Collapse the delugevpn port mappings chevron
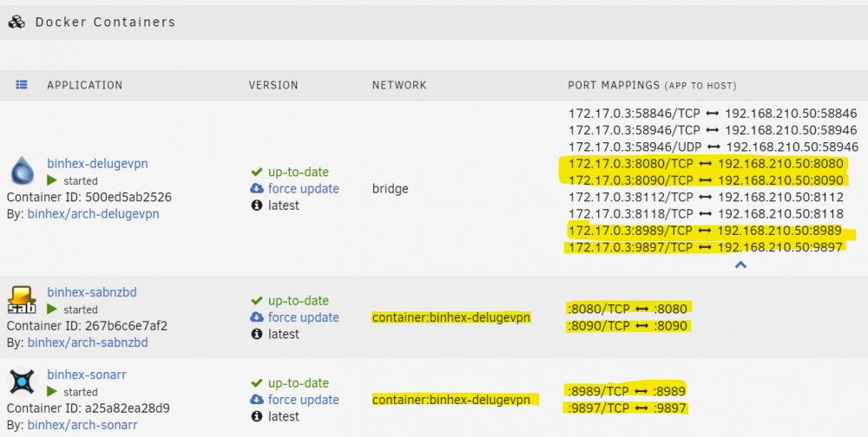Image resolution: width=868 pixels, height=437 pixels. tap(740, 265)
